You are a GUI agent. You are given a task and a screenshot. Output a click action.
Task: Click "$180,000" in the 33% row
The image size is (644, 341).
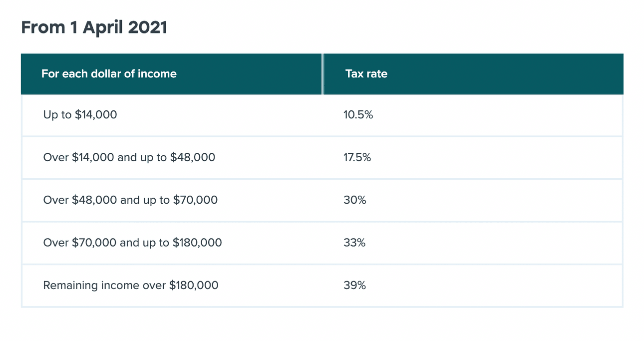[197, 243]
